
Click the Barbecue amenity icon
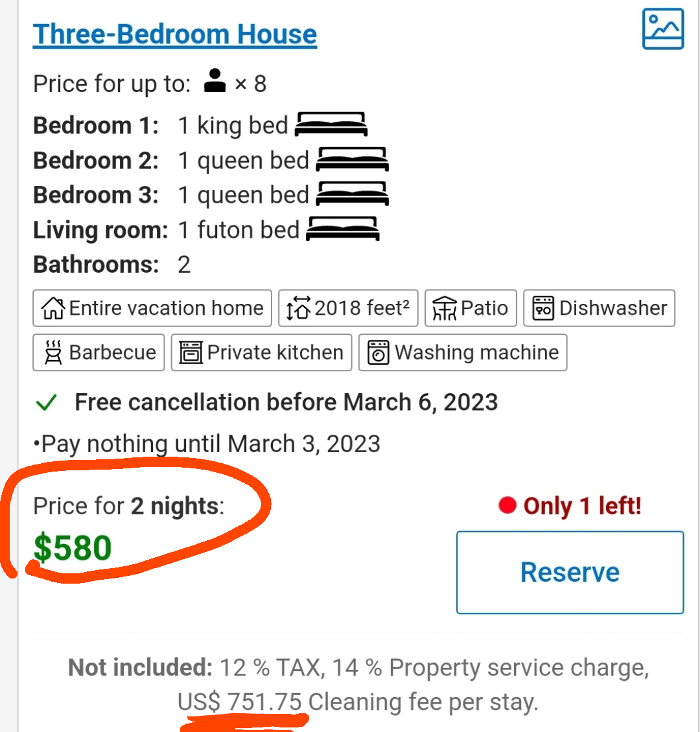pos(53,352)
